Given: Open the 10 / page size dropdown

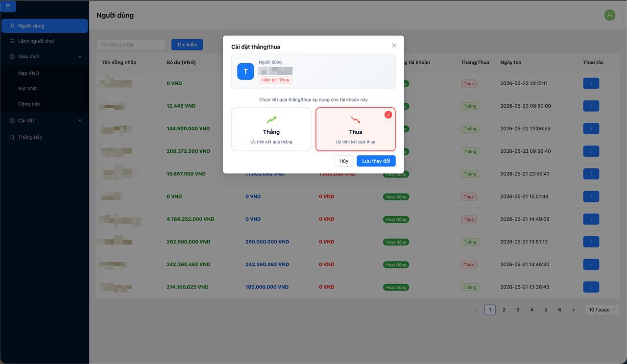Looking at the screenshot, I should (x=602, y=310).
